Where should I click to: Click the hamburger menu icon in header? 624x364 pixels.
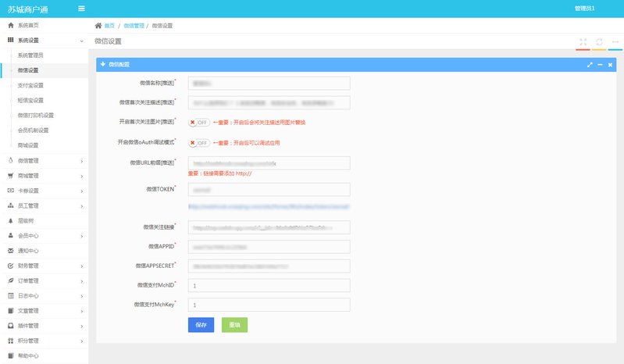82,9
